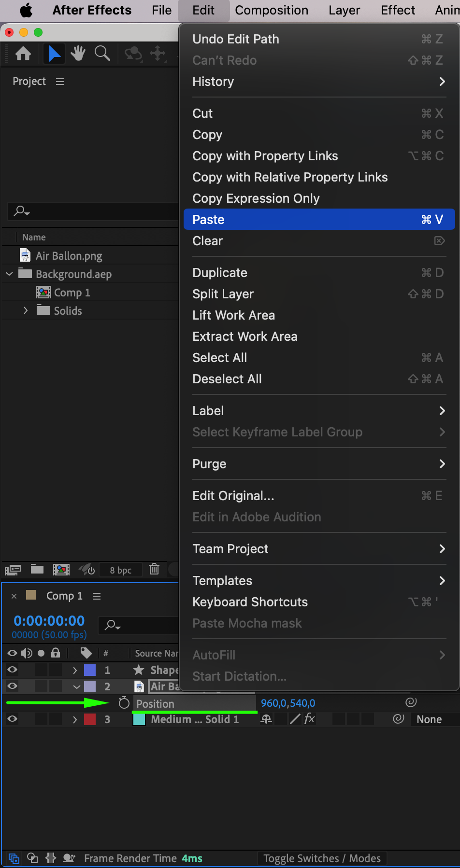Click the Position property pick whip spiral
Viewport: 460px width, 868px height.
[411, 702]
